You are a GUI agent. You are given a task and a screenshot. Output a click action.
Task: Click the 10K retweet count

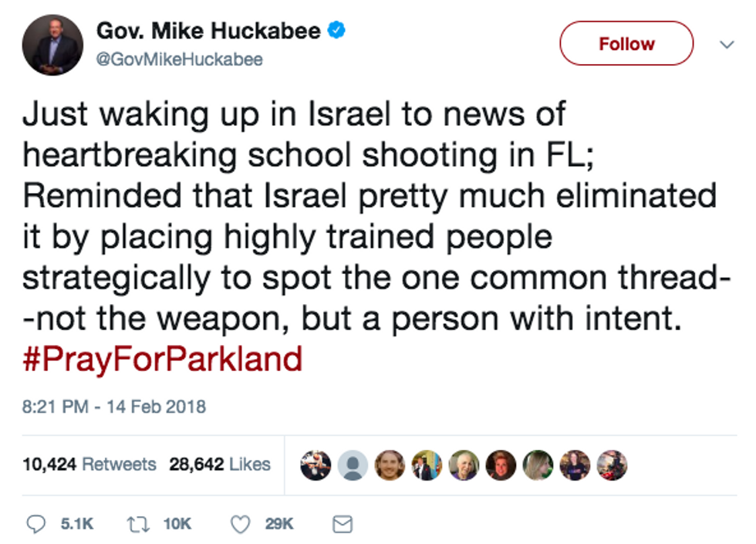tap(177, 524)
